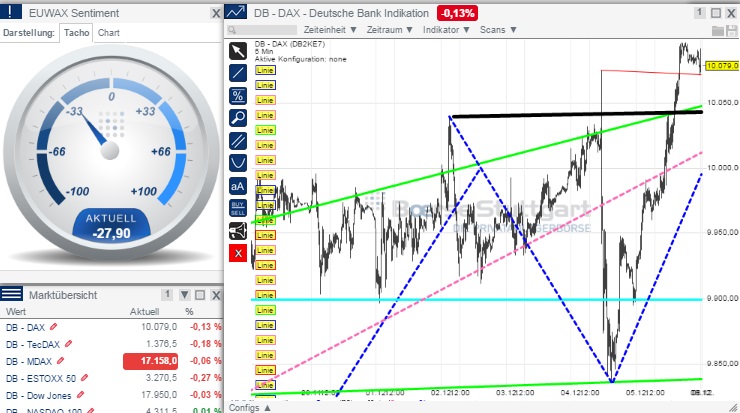Click the Darstellung label

click(x=29, y=33)
